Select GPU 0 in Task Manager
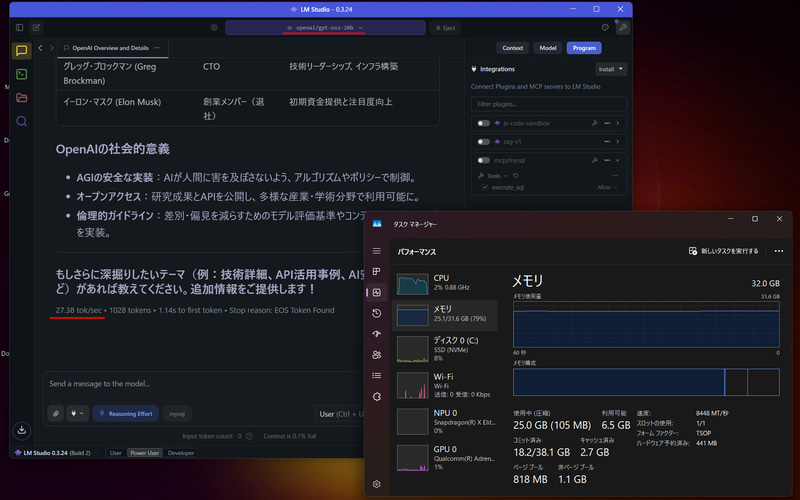This screenshot has width=800, height=500. (x=445, y=458)
